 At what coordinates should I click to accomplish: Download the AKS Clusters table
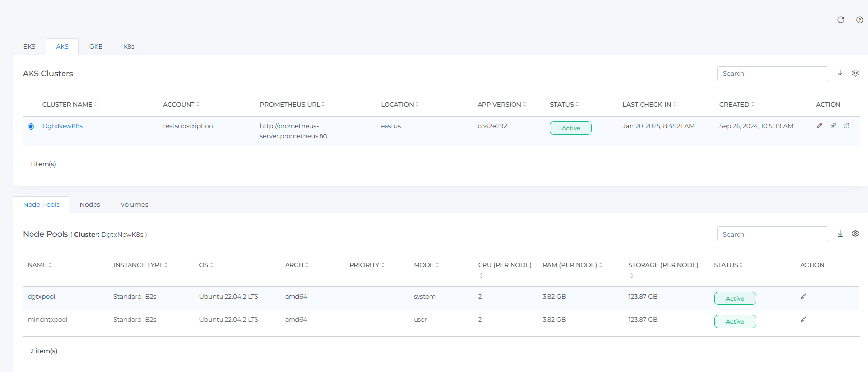840,73
